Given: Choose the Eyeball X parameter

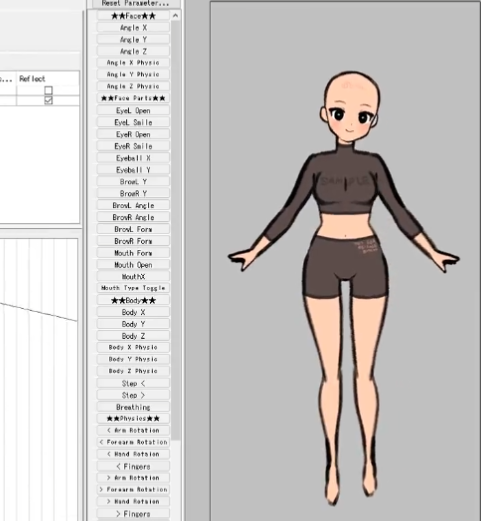Looking at the screenshot, I should click(x=133, y=158).
